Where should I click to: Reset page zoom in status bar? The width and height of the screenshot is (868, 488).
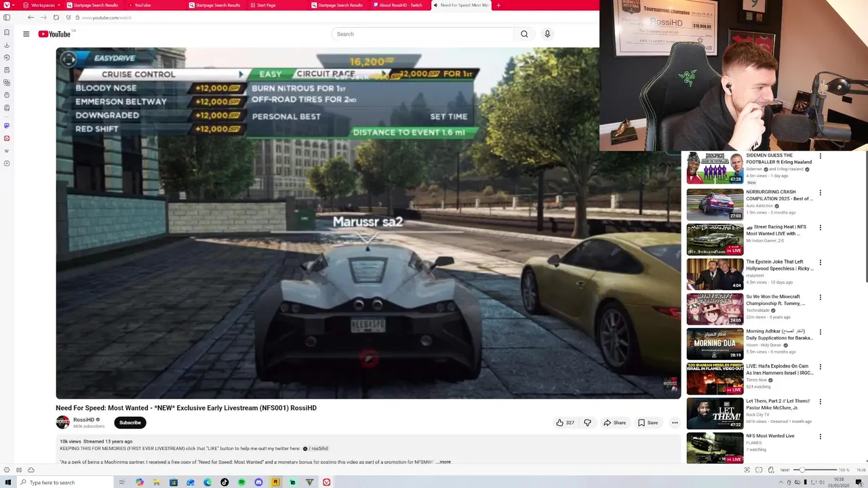tap(785, 470)
